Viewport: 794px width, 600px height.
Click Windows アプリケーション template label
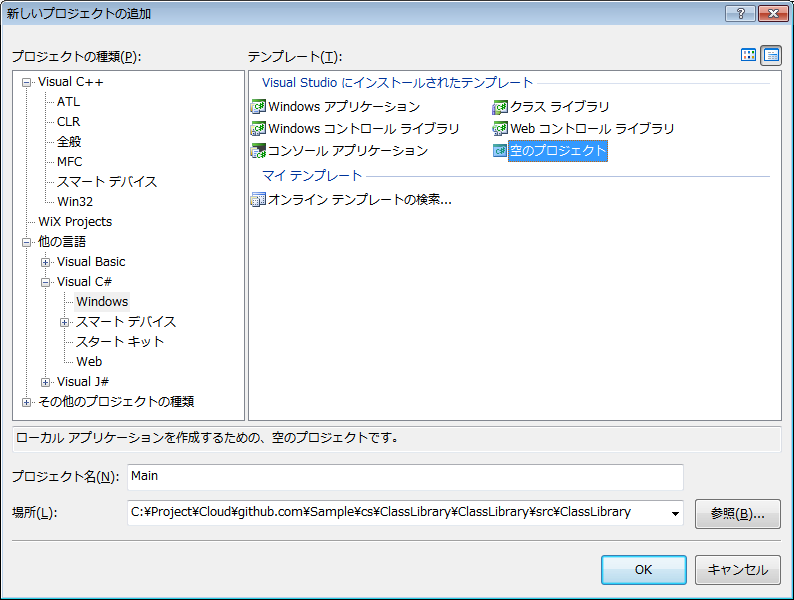click(344, 107)
